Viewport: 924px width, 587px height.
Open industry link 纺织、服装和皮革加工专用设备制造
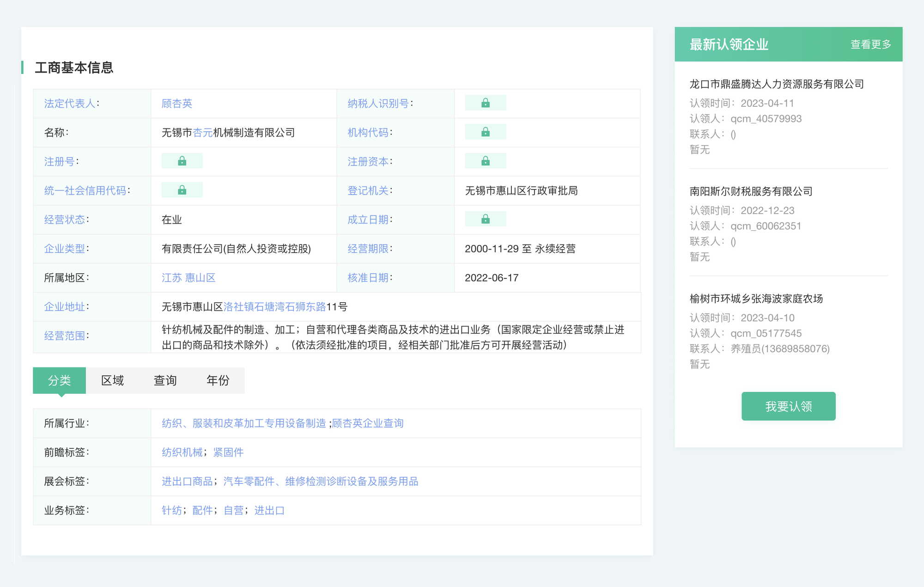244,423
